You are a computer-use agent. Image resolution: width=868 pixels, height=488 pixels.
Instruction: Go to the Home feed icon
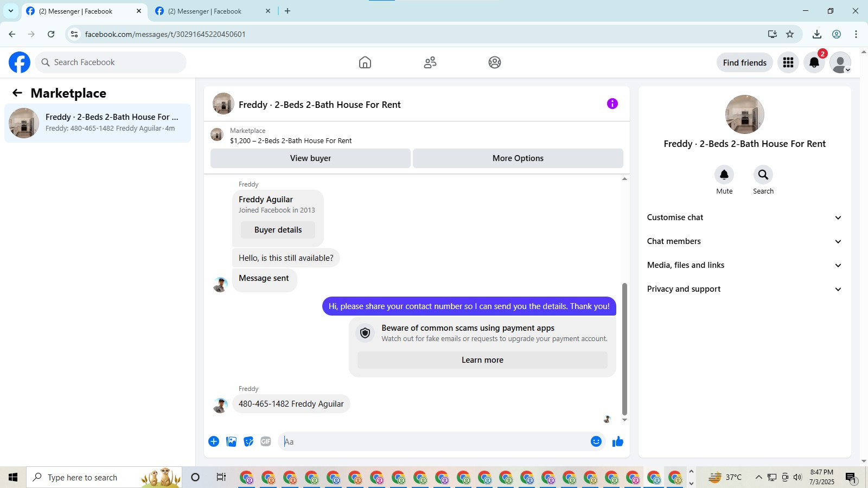[x=365, y=62]
